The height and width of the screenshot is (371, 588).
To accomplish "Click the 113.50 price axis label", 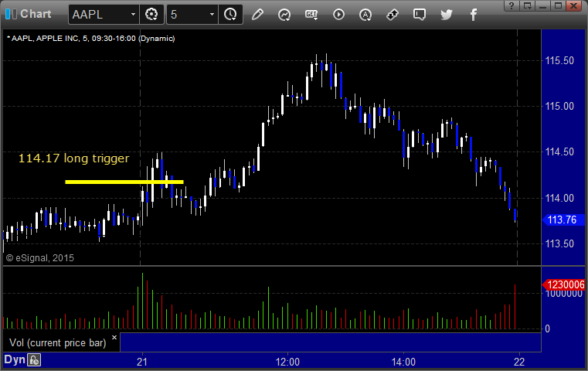I will [x=559, y=243].
